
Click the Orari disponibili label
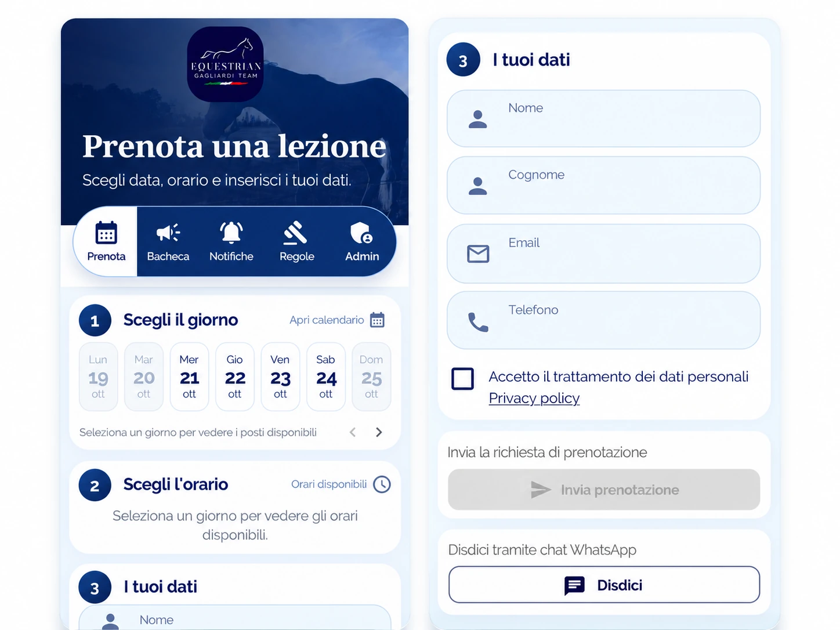[329, 484]
